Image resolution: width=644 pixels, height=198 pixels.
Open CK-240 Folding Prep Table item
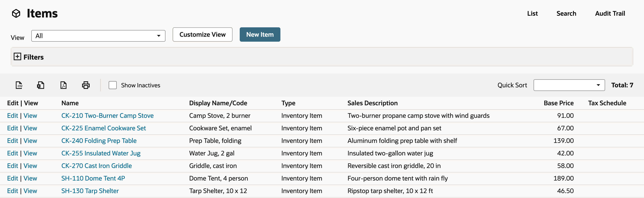(99, 141)
